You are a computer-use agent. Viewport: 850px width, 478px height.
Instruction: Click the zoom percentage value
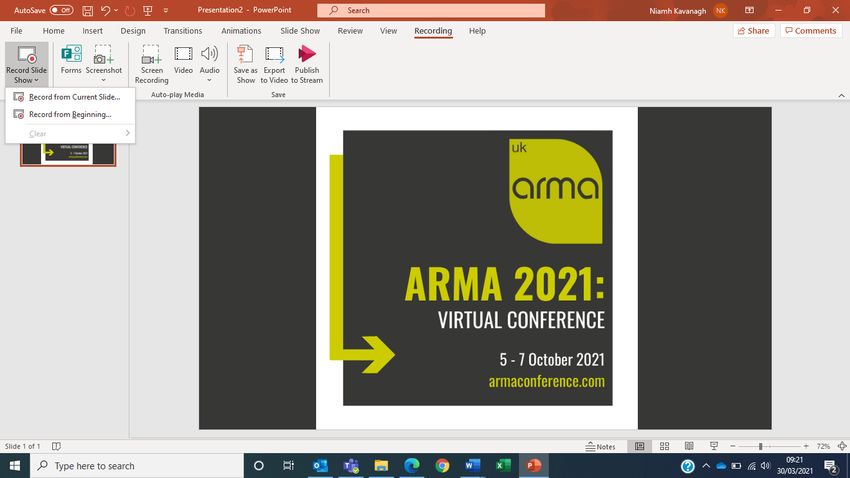(823, 446)
